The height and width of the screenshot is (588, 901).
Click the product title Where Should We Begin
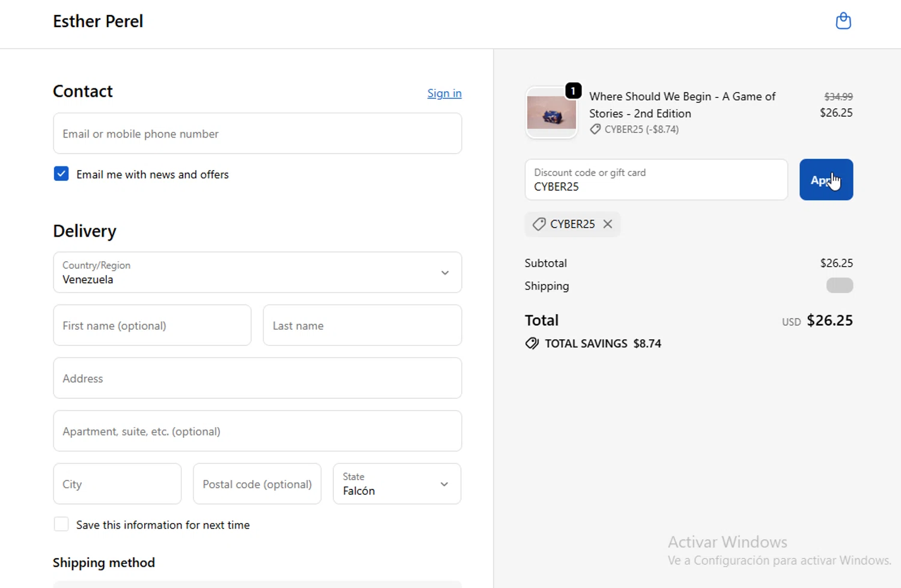coord(682,105)
